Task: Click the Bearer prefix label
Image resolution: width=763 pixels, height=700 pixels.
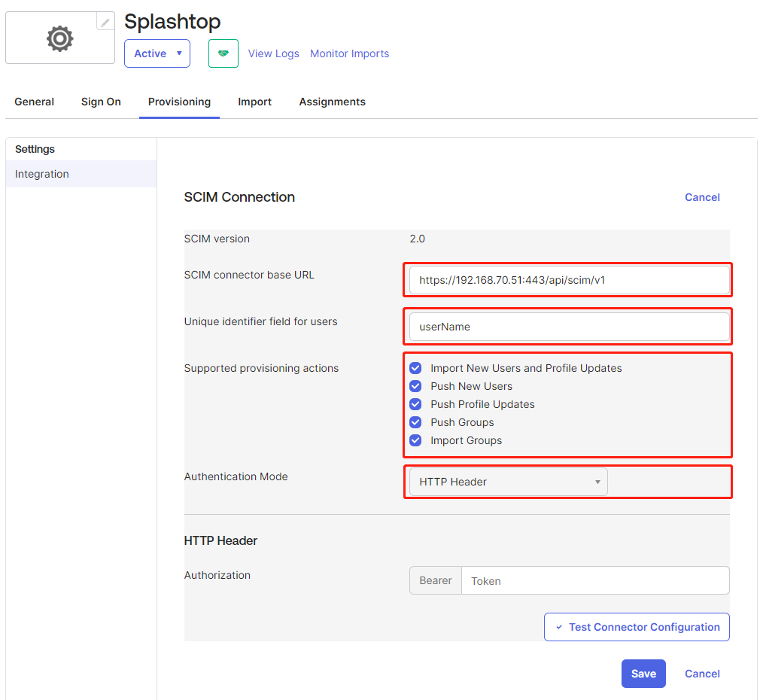Action: 436,581
